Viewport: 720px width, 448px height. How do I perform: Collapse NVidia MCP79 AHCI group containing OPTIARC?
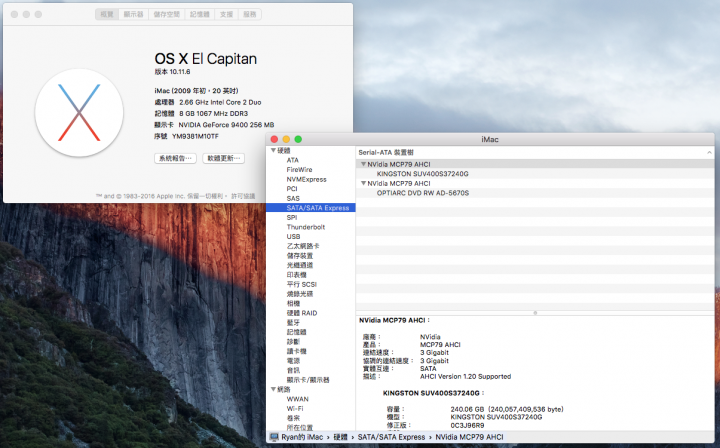tap(363, 183)
